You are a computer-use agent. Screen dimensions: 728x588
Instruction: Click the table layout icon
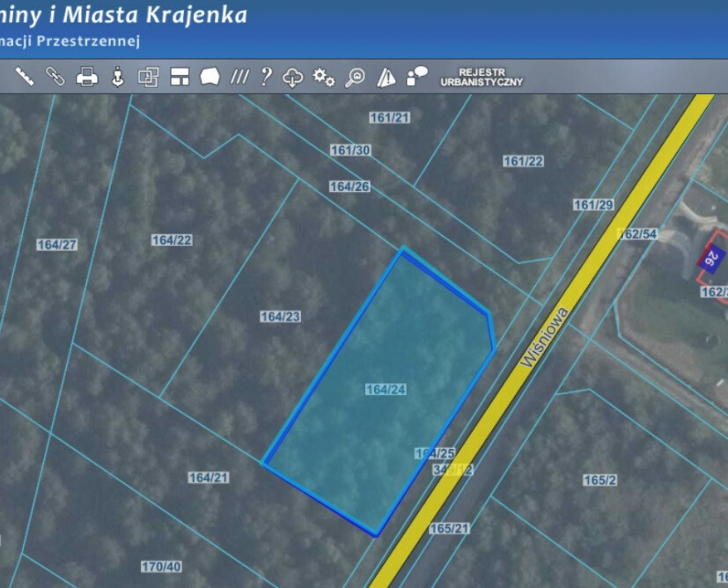click(180, 77)
